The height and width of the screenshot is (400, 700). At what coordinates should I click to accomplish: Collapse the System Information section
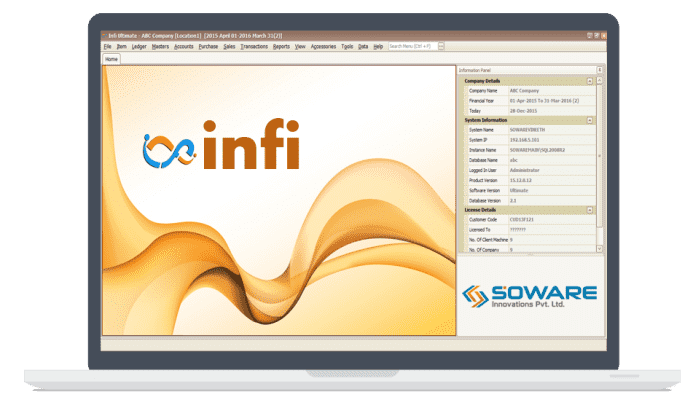590,119
